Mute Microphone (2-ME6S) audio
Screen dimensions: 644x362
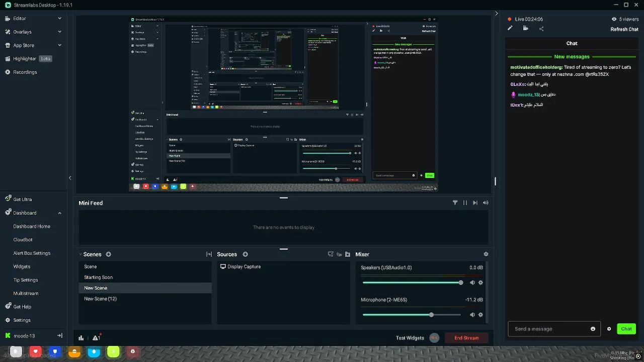tap(472, 315)
